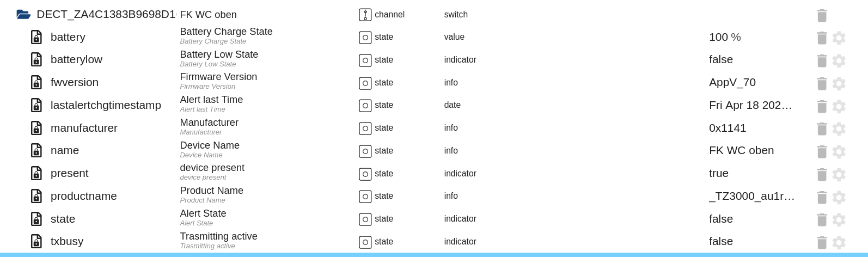Open settings gear for lastalertchgtimestamp

[x=839, y=106]
